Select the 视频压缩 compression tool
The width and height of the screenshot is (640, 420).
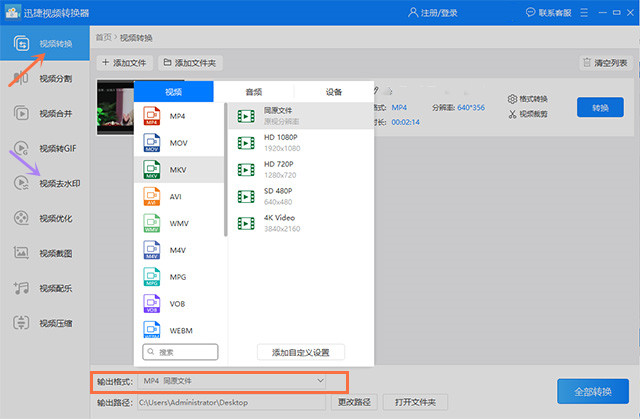(45, 323)
